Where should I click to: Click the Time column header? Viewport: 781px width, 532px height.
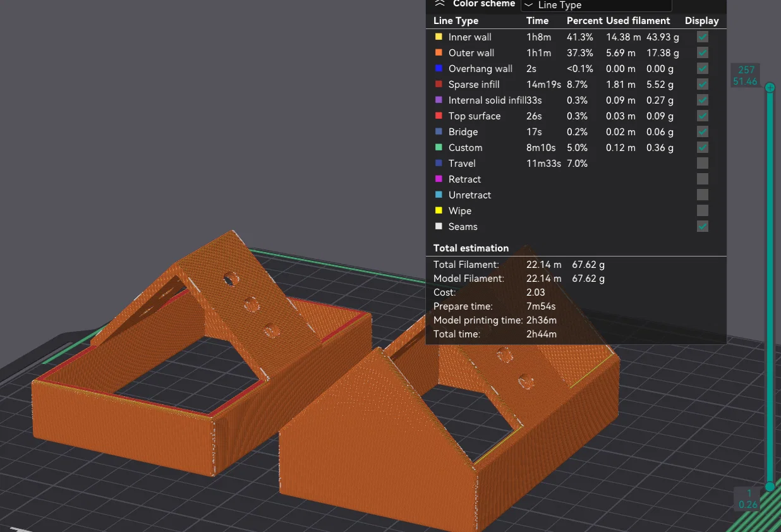[537, 21]
